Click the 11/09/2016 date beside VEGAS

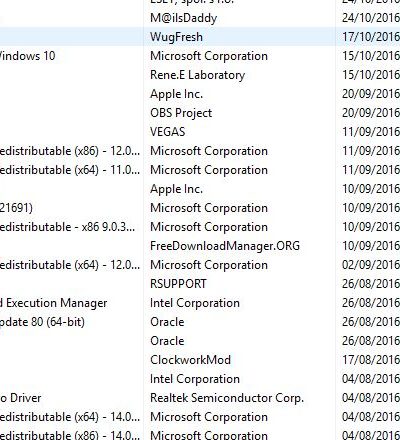(371, 132)
